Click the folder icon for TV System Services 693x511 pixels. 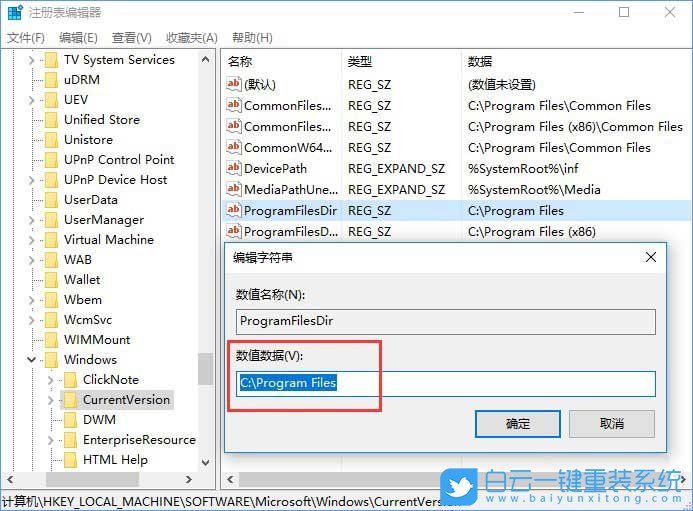tap(52, 60)
